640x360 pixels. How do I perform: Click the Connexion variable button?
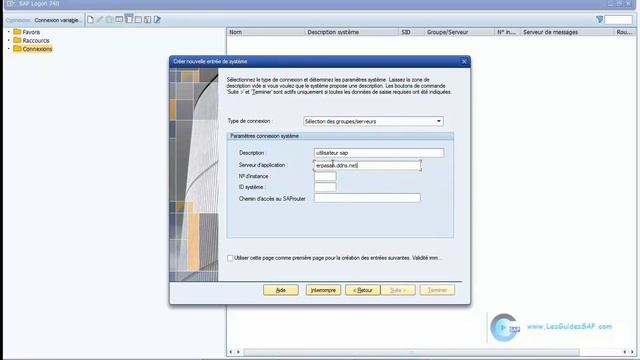pyautogui.click(x=57, y=20)
